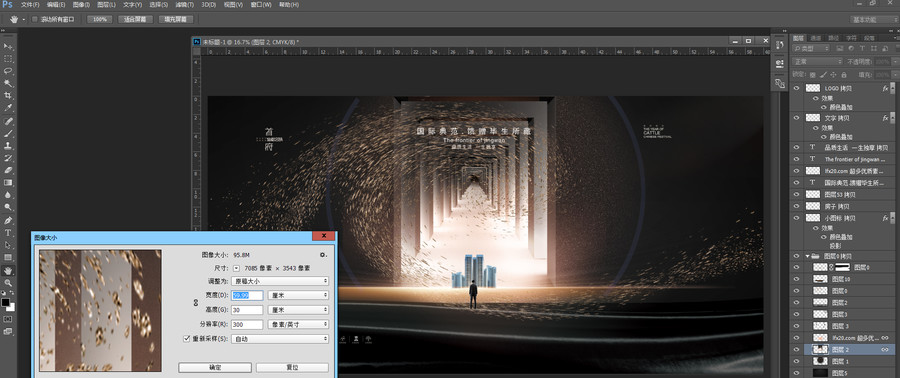The image size is (900, 378).
Task: Open the layer filter 类型 dropdown
Action: pos(812,48)
